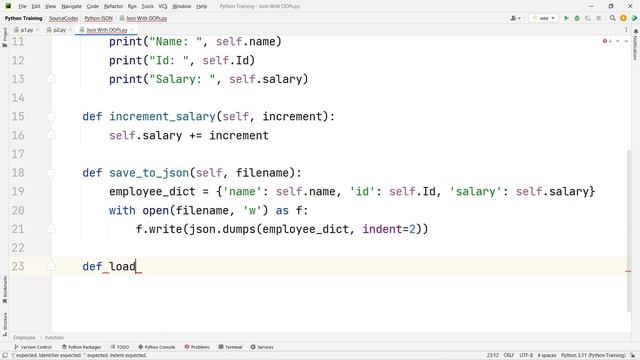Open the JetBrains toolbox green icon at far right
This screenshot has height=360, width=640.
(x=634, y=18)
